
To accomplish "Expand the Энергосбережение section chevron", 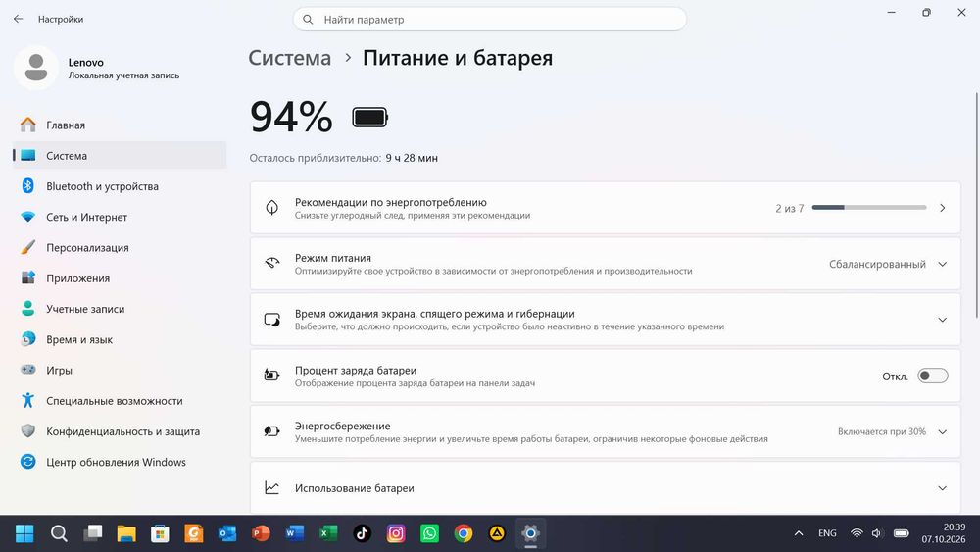I will [943, 432].
